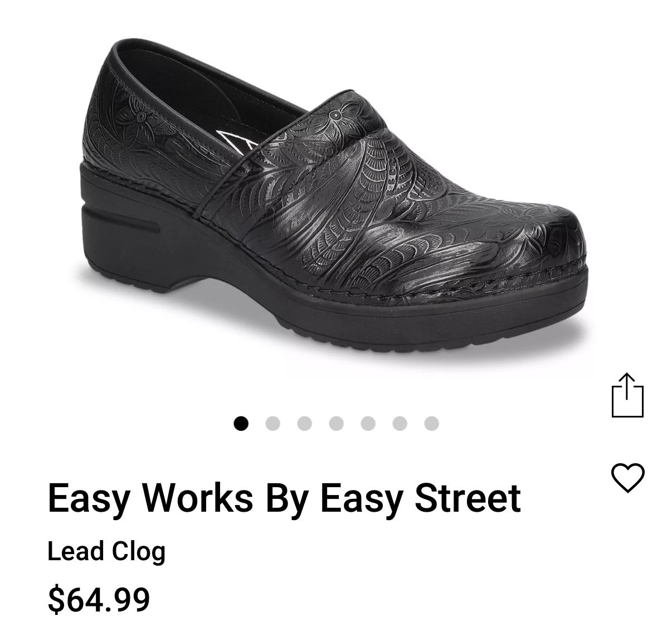672x631 pixels.
Task: Tap the share icon
Action: pyautogui.click(x=627, y=395)
